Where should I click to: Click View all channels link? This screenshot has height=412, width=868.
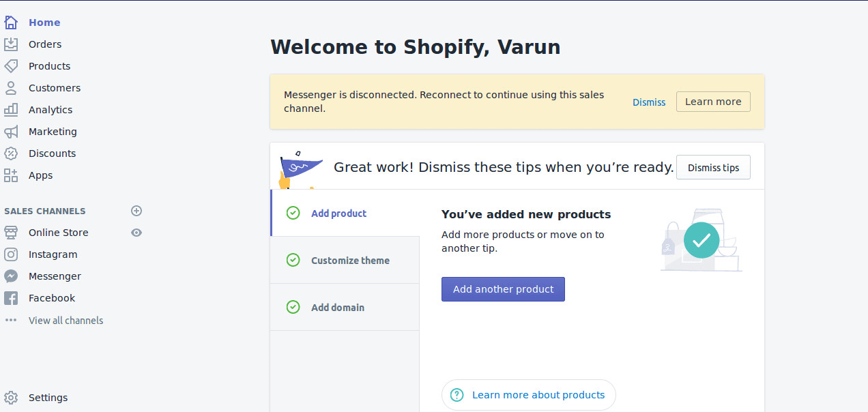66,321
